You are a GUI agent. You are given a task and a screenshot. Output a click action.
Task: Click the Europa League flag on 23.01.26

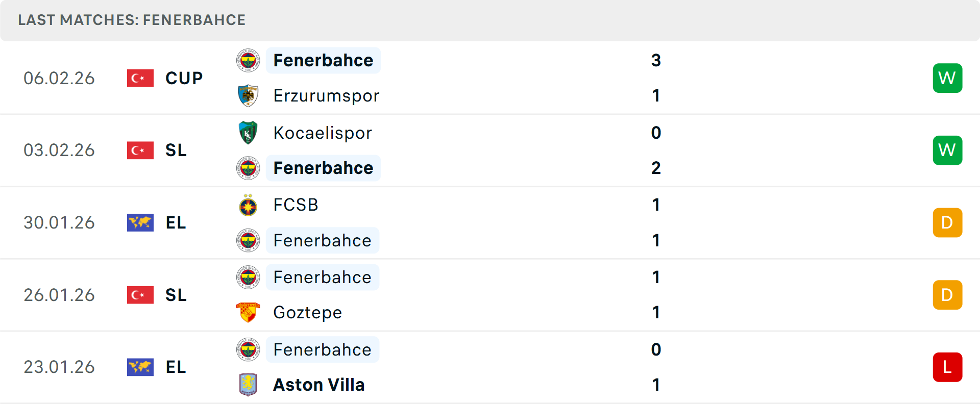click(140, 367)
